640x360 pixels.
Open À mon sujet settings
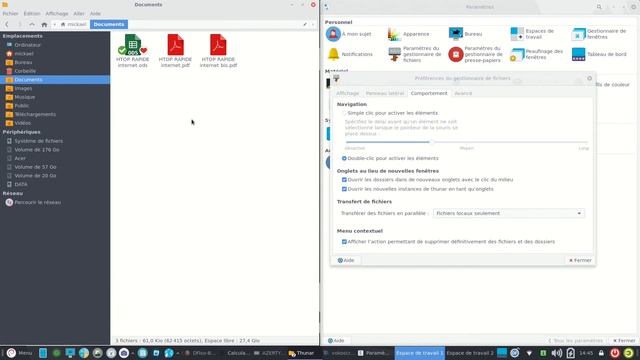349,34
